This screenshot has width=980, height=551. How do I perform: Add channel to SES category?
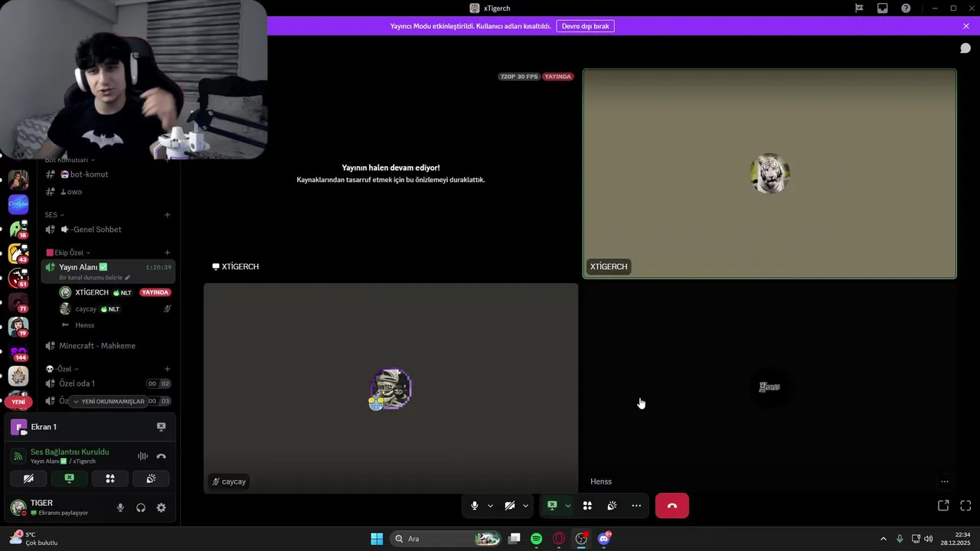(x=167, y=215)
